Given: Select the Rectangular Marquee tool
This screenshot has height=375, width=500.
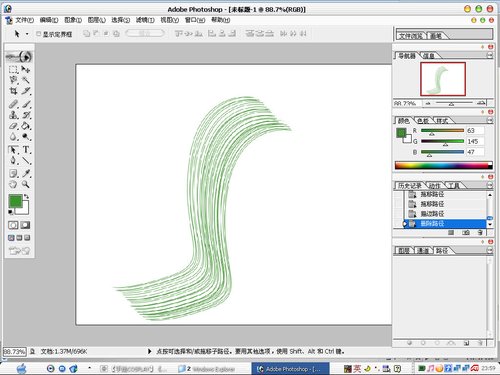Looking at the screenshot, I should (13, 69).
